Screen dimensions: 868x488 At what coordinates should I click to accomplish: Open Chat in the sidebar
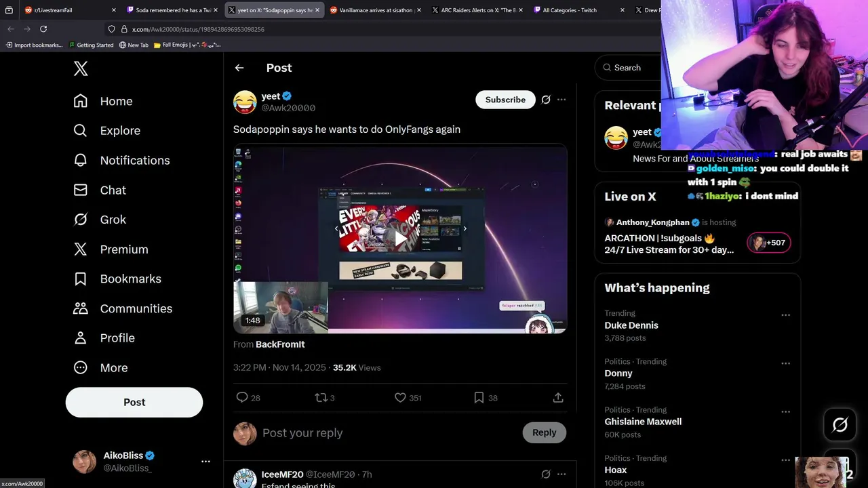click(x=100, y=190)
